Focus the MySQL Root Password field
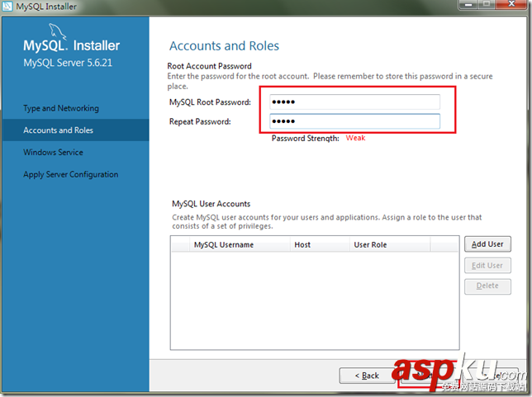 coord(354,102)
